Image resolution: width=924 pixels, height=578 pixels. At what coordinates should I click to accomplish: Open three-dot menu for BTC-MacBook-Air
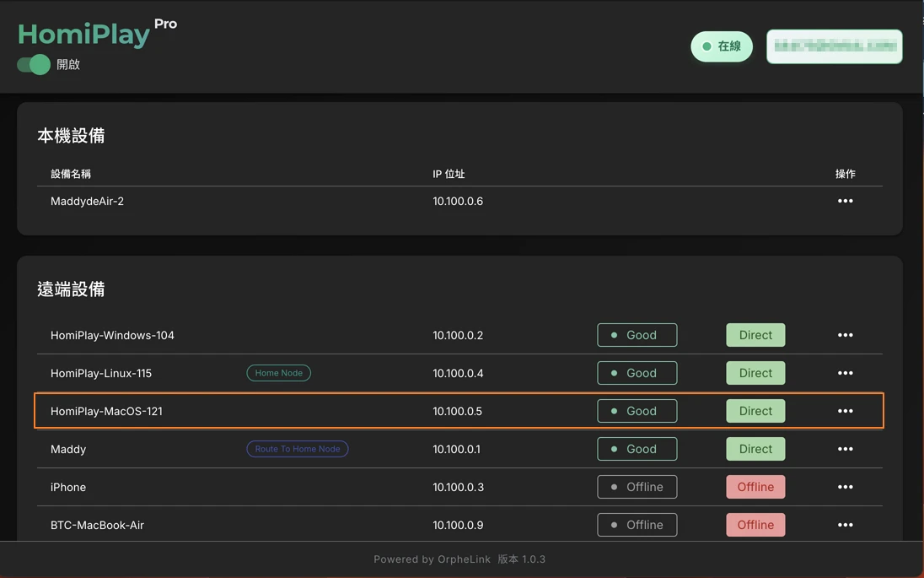[845, 525]
